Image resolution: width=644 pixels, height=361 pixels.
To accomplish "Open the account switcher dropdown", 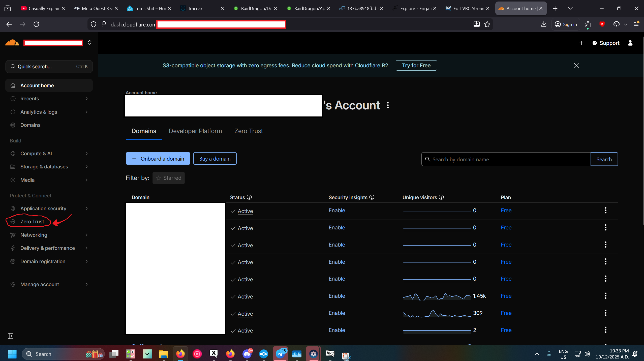I will pyautogui.click(x=89, y=43).
